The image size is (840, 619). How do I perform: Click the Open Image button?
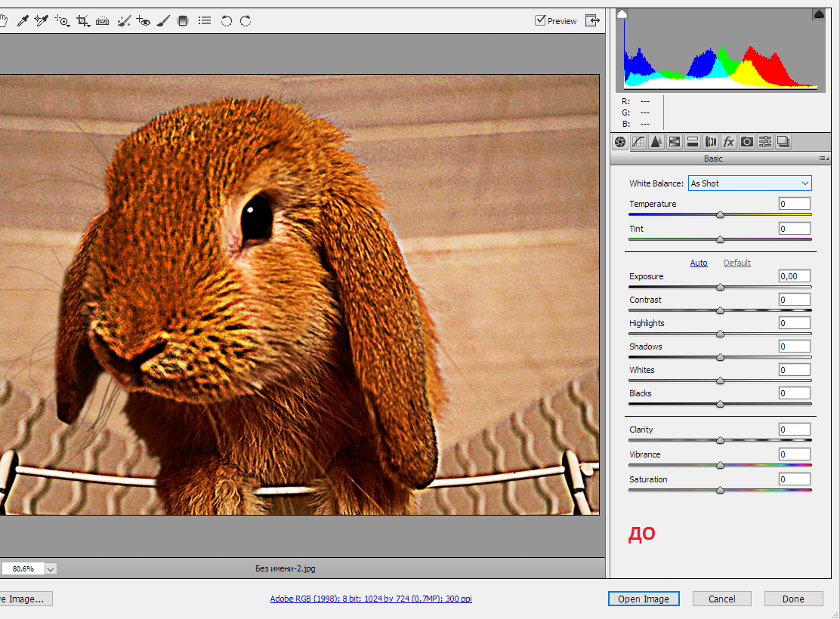click(x=644, y=599)
